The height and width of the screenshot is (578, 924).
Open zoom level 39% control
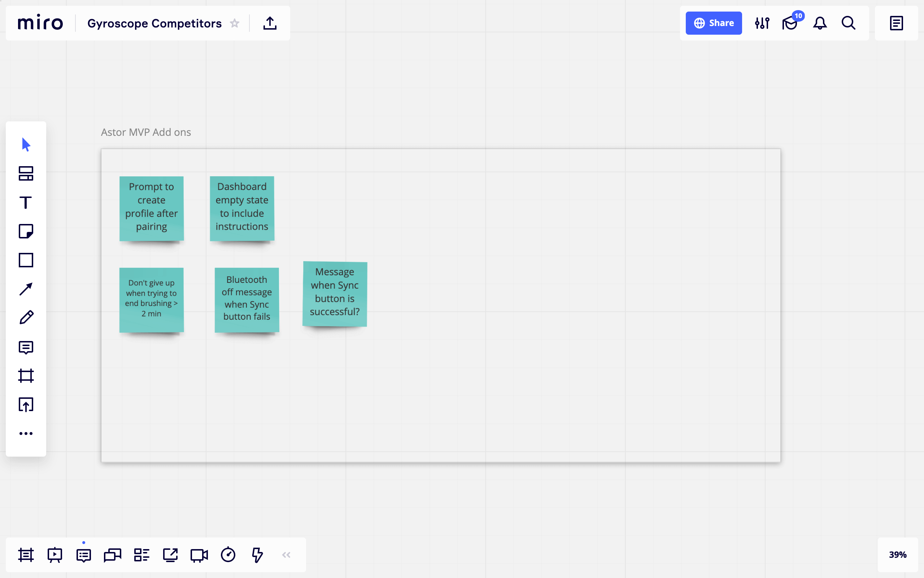898,555
